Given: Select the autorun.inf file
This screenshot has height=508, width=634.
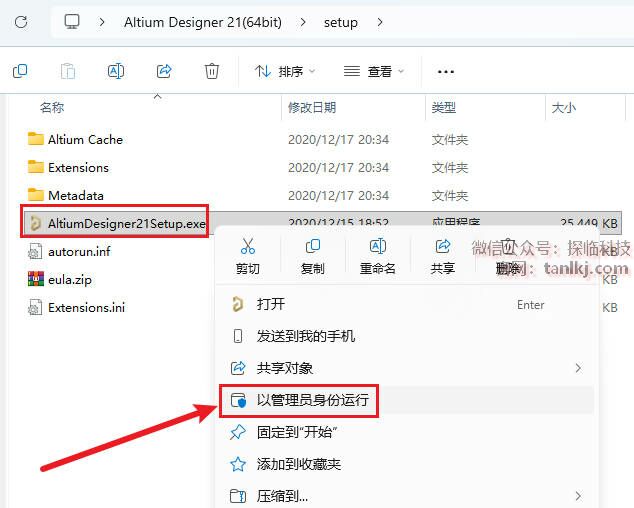Looking at the screenshot, I should coord(69,252).
